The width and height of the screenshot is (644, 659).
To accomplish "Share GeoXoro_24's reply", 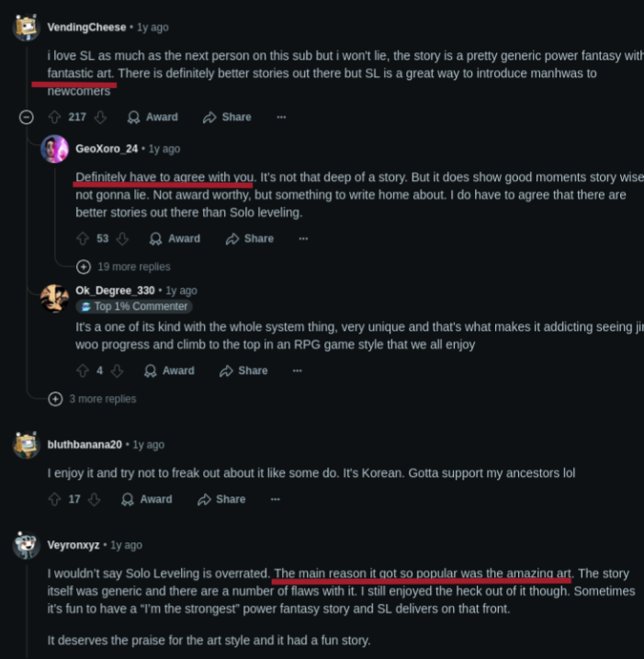I will pos(250,238).
